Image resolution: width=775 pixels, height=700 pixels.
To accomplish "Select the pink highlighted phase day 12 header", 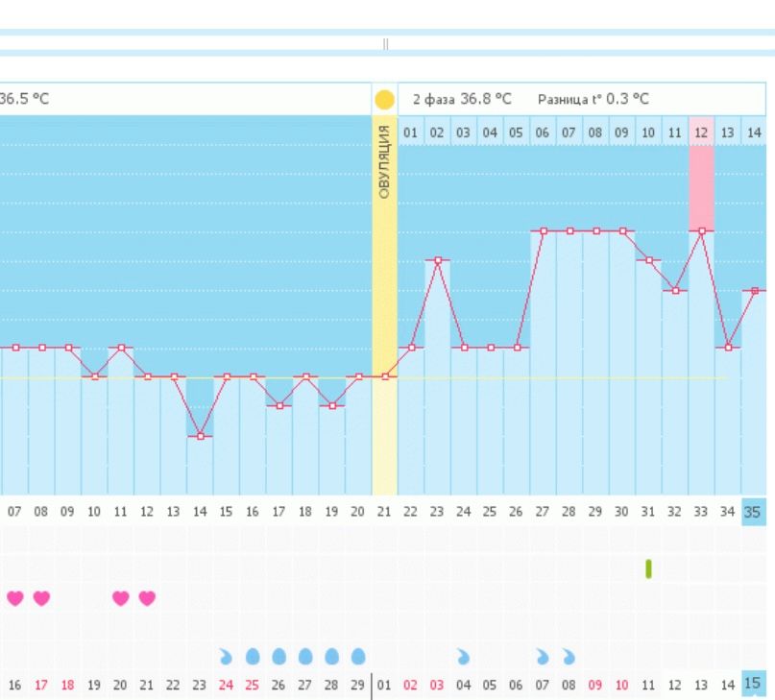I will point(702,131).
